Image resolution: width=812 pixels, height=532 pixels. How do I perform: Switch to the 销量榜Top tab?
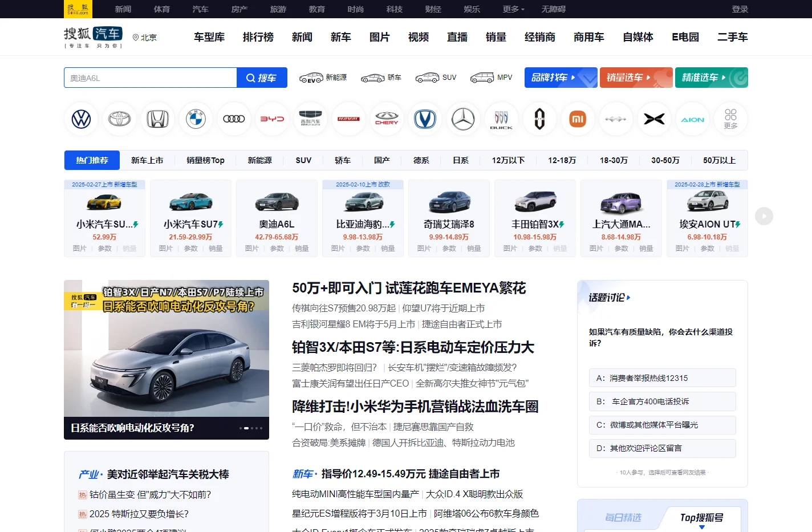tap(205, 160)
